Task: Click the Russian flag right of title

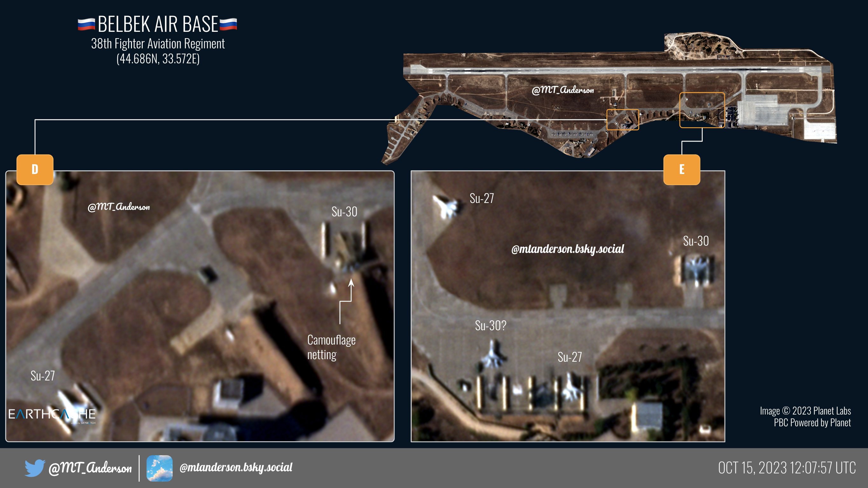Action: pyautogui.click(x=228, y=24)
